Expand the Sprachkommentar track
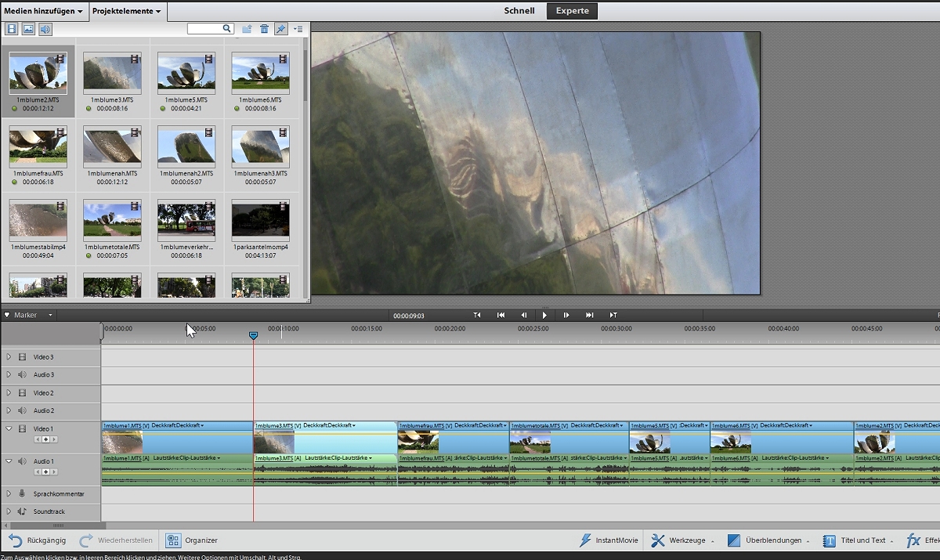 (x=9, y=494)
